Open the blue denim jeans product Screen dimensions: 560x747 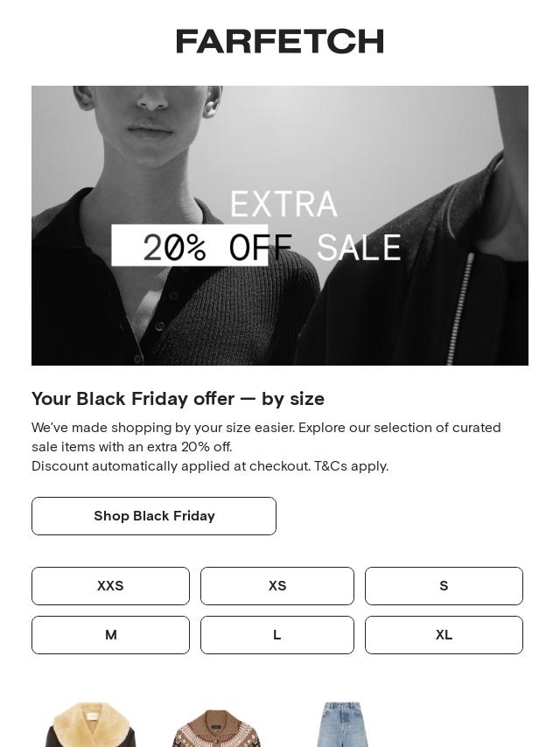(342, 726)
